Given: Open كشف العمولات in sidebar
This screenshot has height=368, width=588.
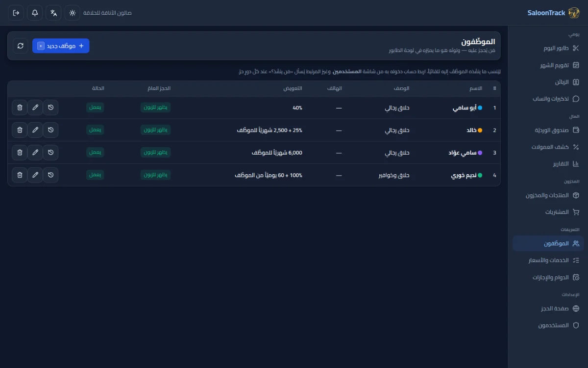Looking at the screenshot, I should pos(548,147).
